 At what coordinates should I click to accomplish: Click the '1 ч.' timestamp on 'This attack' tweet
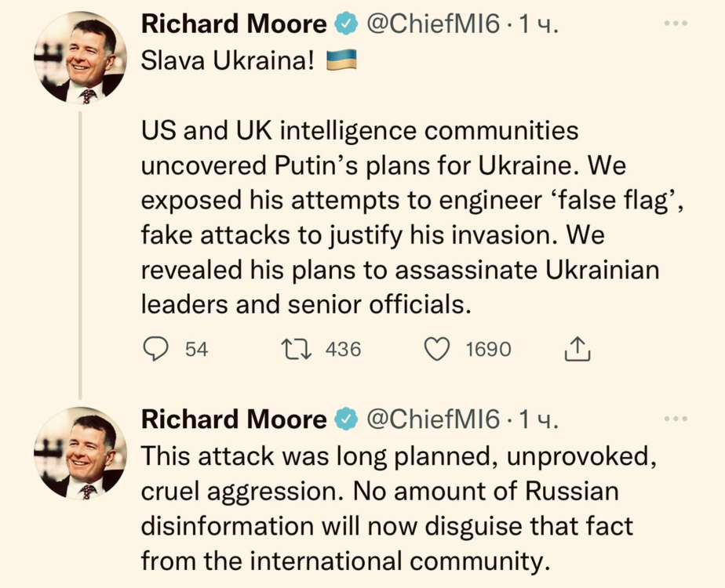point(538,421)
